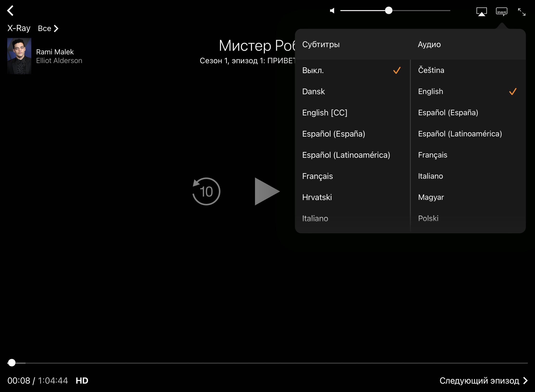Click Rami Malek's photo thumbnail
The image size is (535, 392).
click(19, 56)
